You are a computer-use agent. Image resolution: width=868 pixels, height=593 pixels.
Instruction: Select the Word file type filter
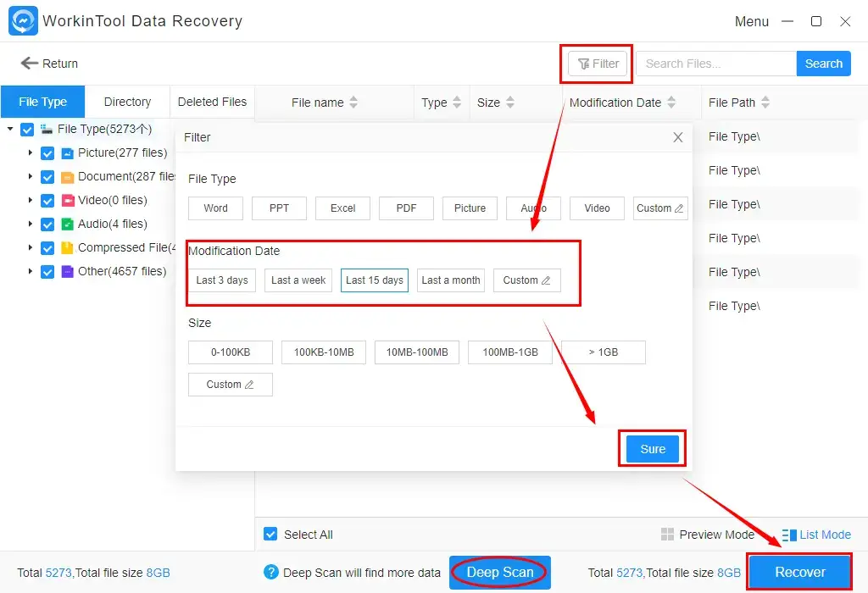tap(215, 208)
